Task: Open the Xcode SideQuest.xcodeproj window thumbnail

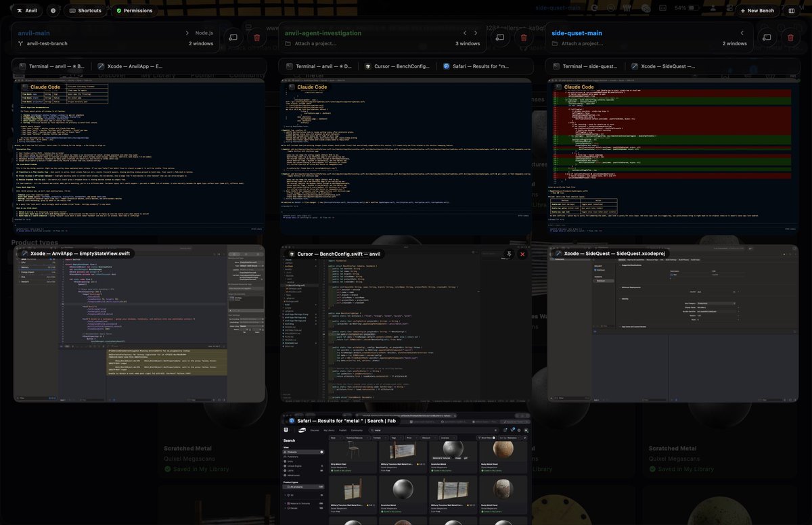Action: coord(673,323)
